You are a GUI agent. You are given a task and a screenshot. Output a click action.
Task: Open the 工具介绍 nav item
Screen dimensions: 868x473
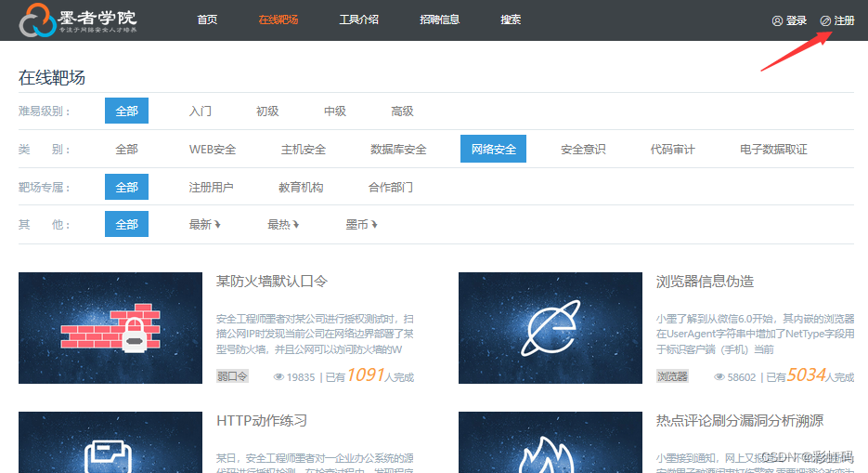coord(358,20)
